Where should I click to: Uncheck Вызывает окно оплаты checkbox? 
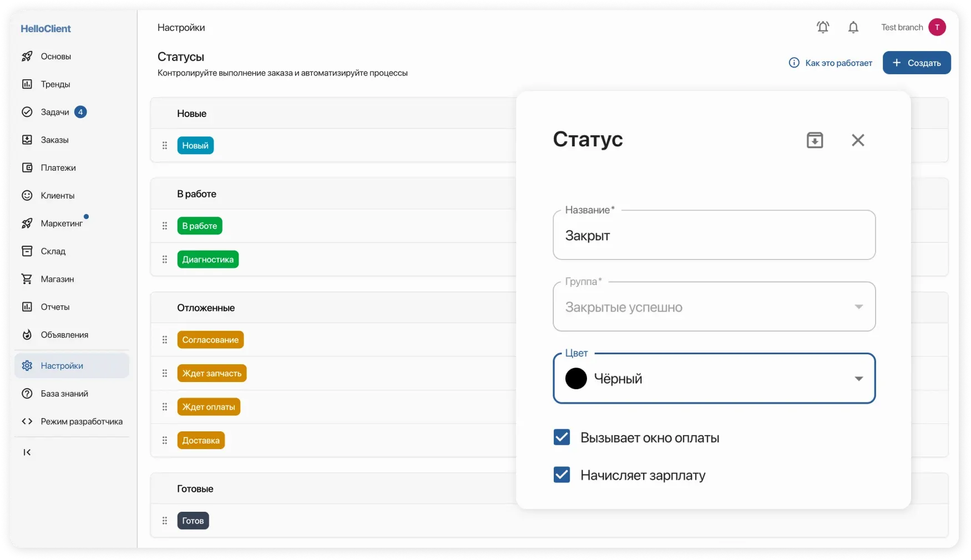pos(562,437)
